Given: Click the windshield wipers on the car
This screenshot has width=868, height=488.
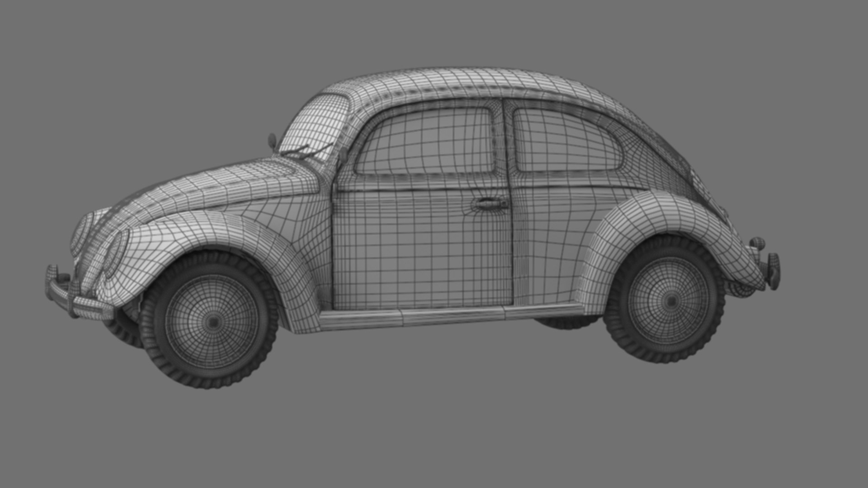Looking at the screenshot, I should pyautogui.click(x=306, y=151).
